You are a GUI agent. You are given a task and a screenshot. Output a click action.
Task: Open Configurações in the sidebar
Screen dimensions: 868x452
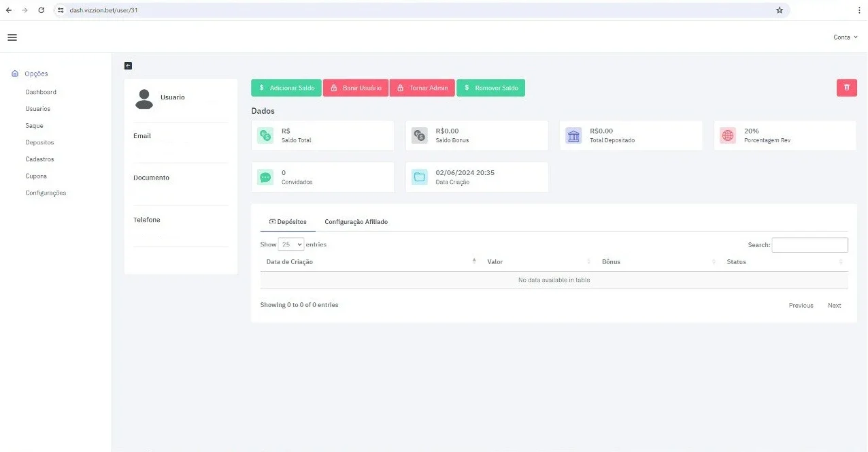pyautogui.click(x=46, y=193)
